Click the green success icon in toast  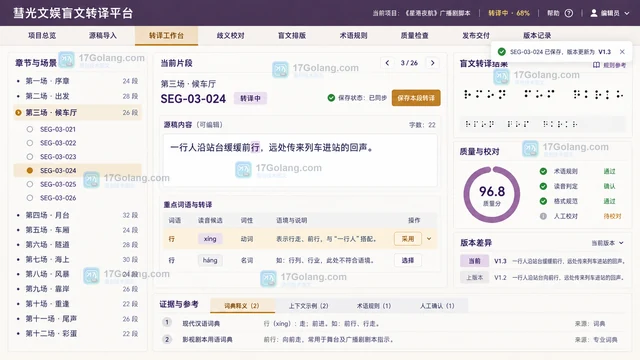click(x=502, y=52)
